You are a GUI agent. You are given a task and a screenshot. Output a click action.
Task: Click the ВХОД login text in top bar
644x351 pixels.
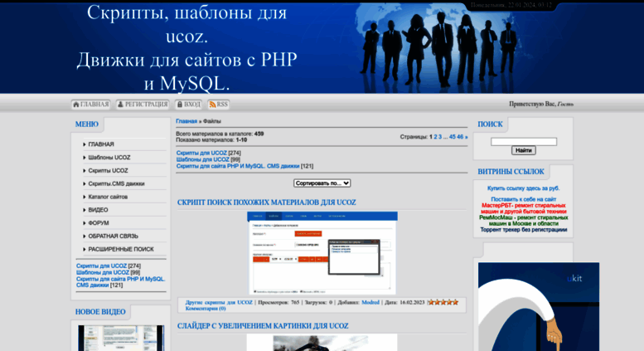192,105
